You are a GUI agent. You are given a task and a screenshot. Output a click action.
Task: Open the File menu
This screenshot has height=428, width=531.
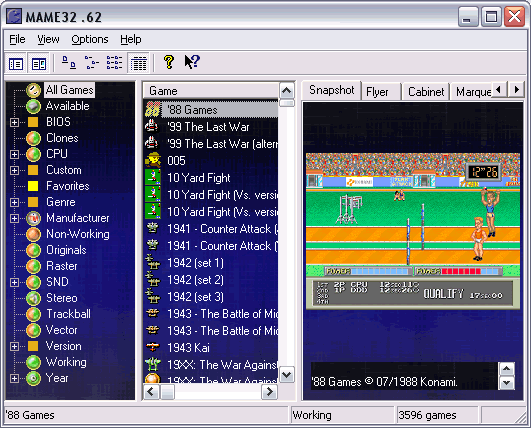tap(17, 40)
